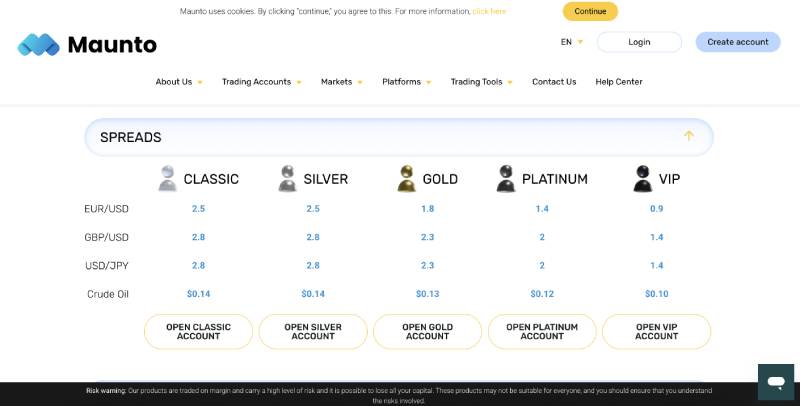
Task: Click the Gold account avatar icon
Action: coord(407,179)
